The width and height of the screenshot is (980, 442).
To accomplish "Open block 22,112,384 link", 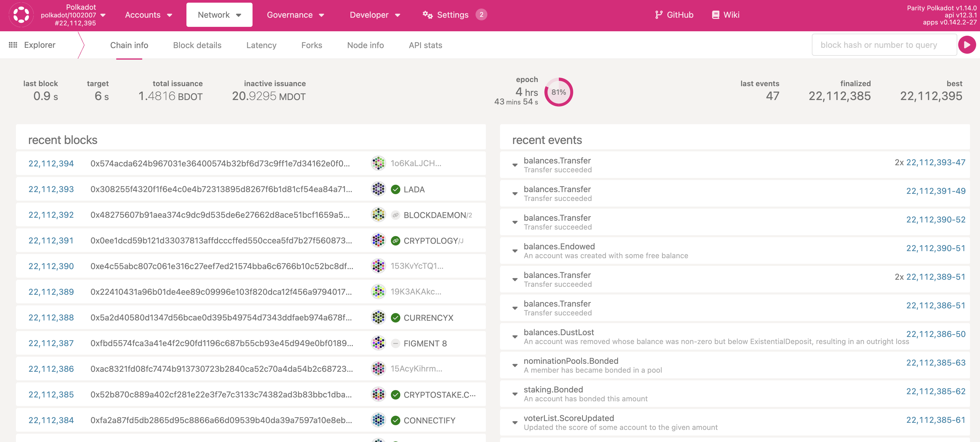I will [51, 420].
